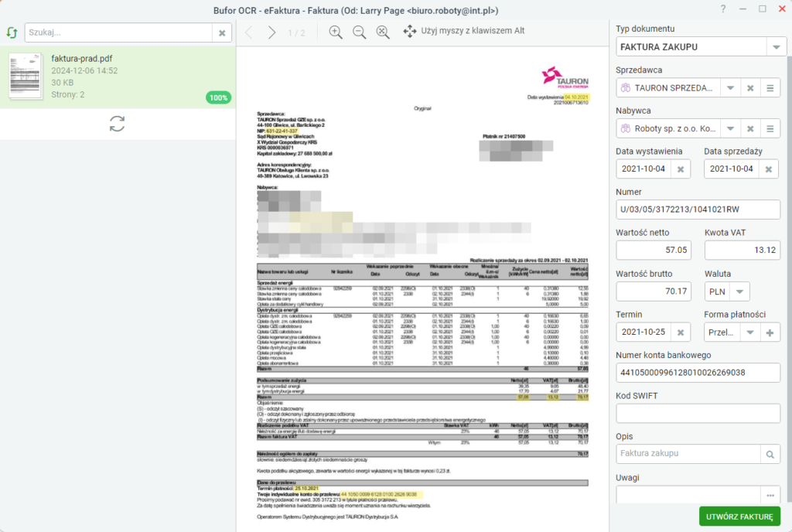This screenshot has width=792, height=532.
Task: Click the Data sprzedaży 2021-10-04 field
Action: [732, 169]
